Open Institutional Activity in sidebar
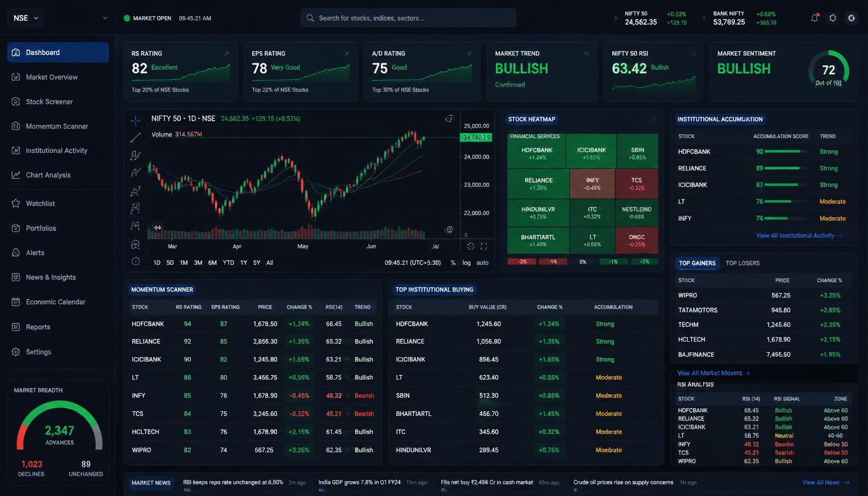 (x=56, y=150)
